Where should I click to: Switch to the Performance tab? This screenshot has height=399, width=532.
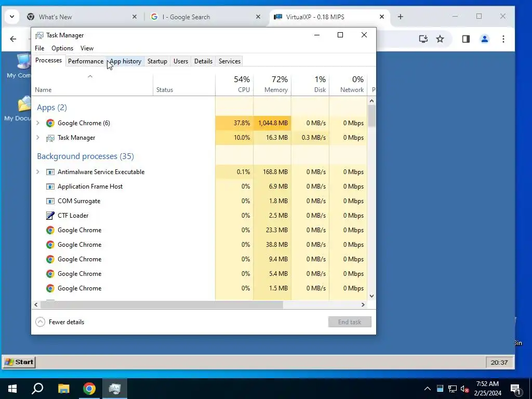coord(86,61)
